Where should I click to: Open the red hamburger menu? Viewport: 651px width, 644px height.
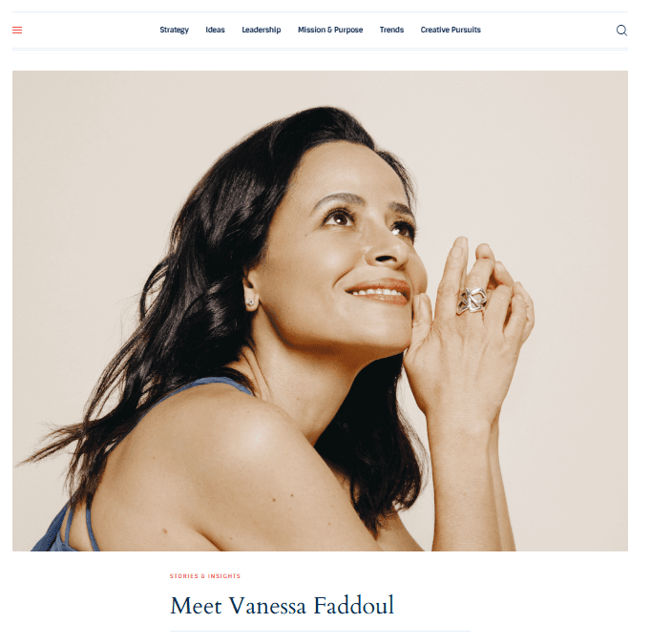click(17, 30)
